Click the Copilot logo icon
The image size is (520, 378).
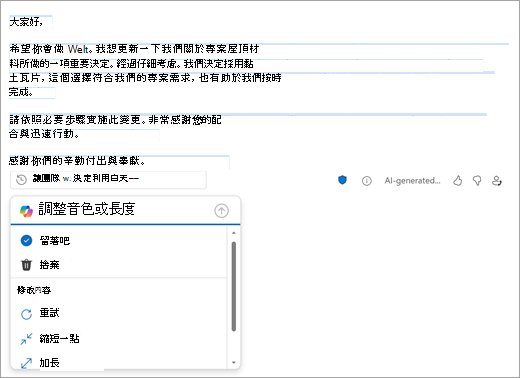click(26, 211)
